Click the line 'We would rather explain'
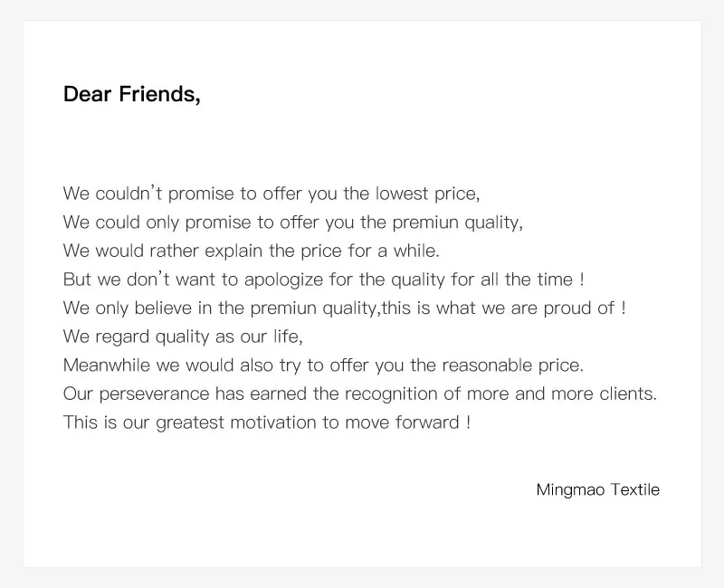 coord(251,251)
